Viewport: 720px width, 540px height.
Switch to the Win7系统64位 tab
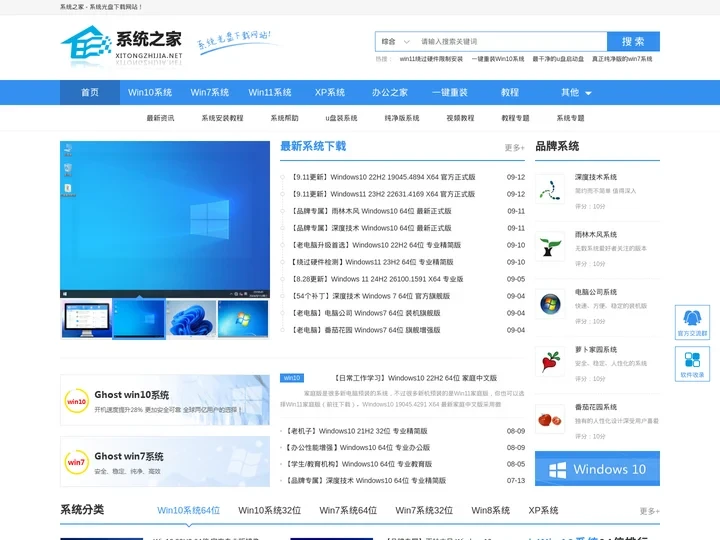point(348,510)
